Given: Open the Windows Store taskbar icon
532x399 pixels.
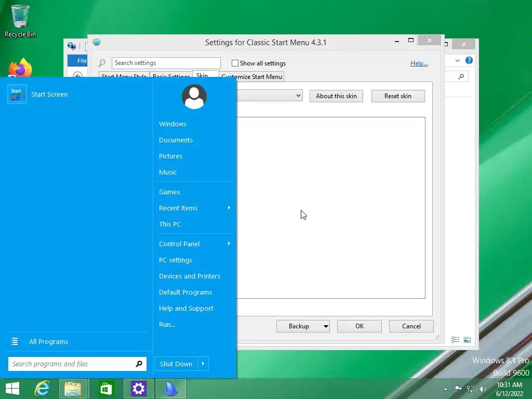Looking at the screenshot, I should pyautogui.click(x=106, y=389).
